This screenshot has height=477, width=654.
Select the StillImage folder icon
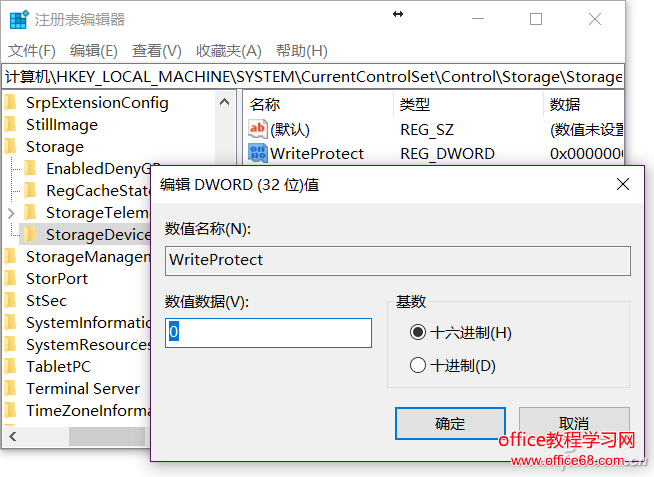click(x=11, y=125)
